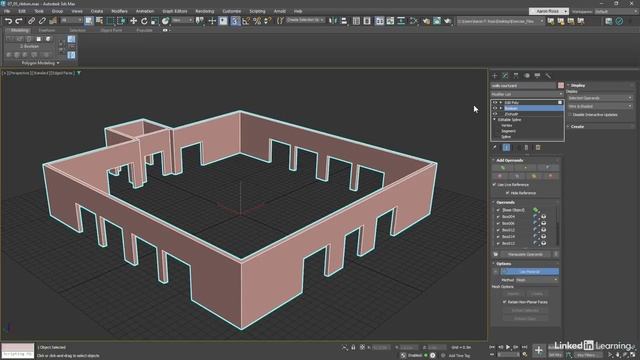Screen dimensions: 640x360
Task: Open the Hierarchy panel tab icon
Action: pos(516,76)
